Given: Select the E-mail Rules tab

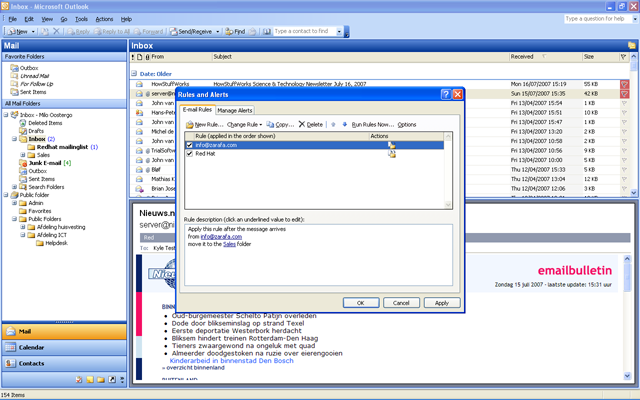Looking at the screenshot, I should pos(197,109).
